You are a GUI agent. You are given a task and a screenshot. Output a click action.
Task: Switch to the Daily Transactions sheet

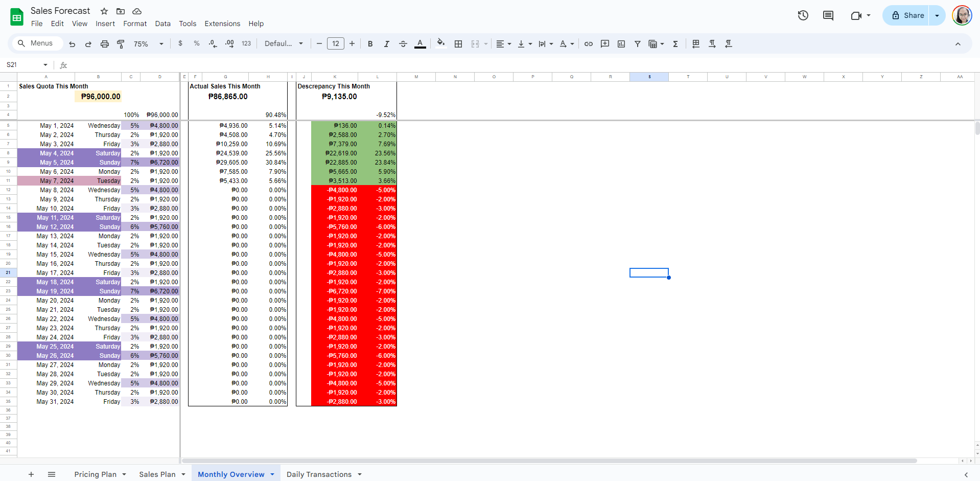[x=319, y=474]
